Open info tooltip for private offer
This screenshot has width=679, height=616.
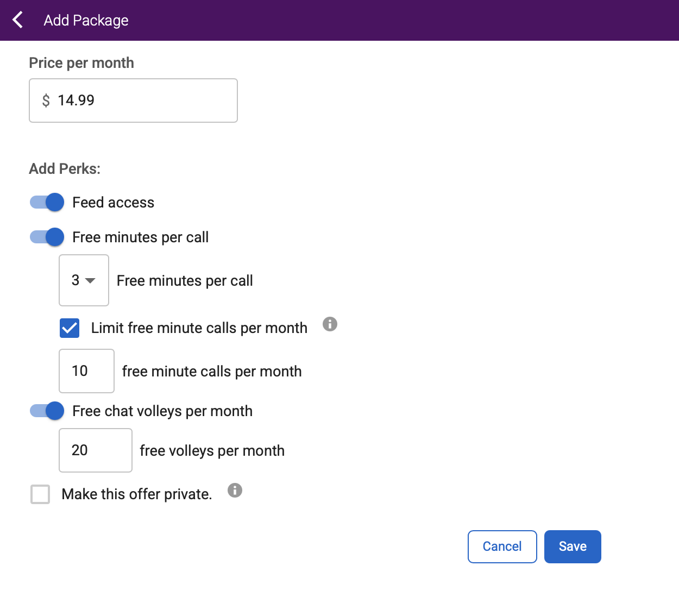coord(235,491)
